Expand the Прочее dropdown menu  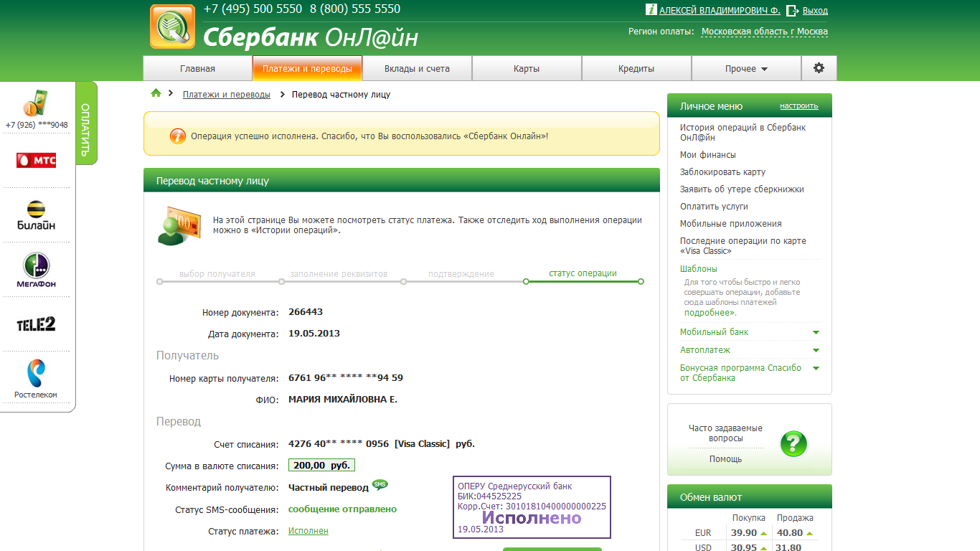(746, 69)
